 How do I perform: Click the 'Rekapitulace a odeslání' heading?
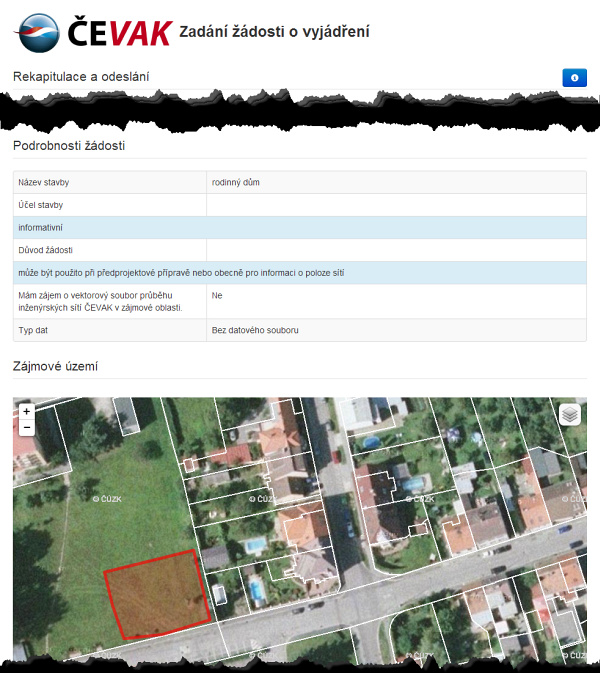(x=81, y=77)
